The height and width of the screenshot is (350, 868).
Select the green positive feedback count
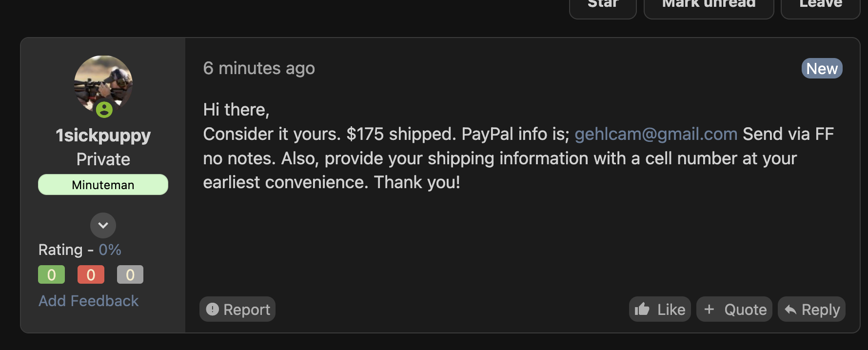pyautogui.click(x=51, y=274)
